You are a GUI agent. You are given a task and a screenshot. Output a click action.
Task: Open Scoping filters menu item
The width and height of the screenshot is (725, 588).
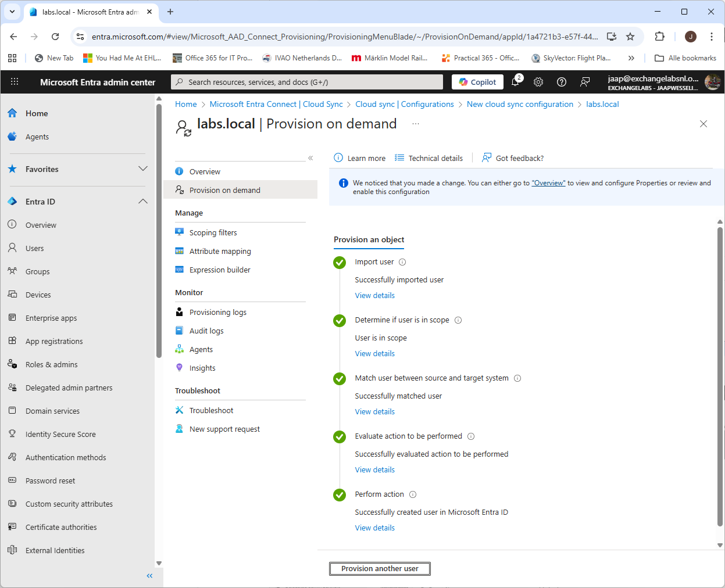[213, 233]
